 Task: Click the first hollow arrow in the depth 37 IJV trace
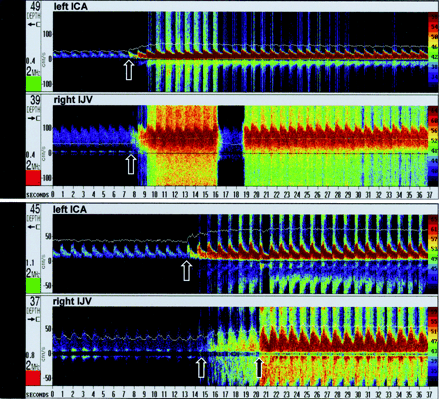point(201,367)
